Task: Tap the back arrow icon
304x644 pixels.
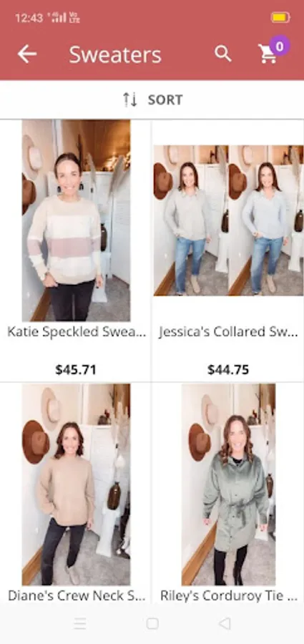Action: tap(27, 54)
